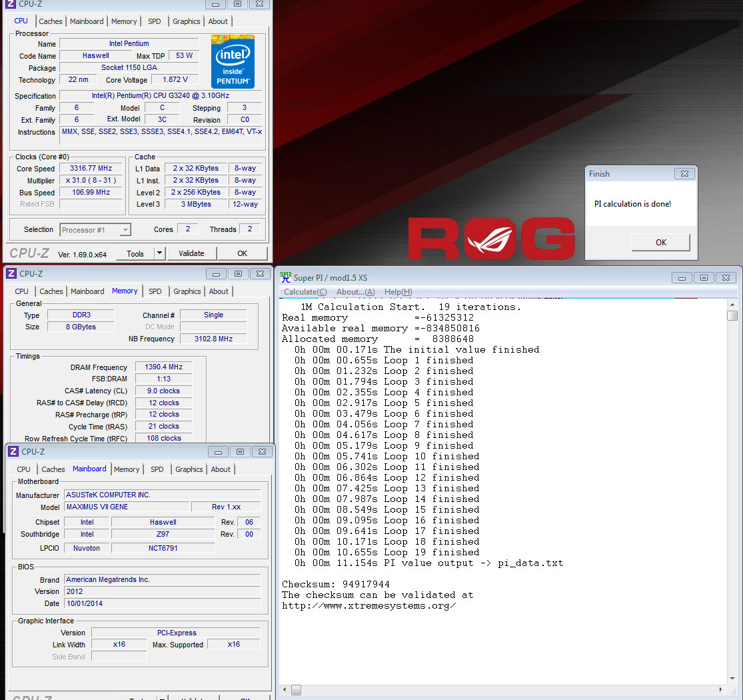Click the LPCIO value NCT6791
This screenshot has width=743, height=700.
coord(163,548)
